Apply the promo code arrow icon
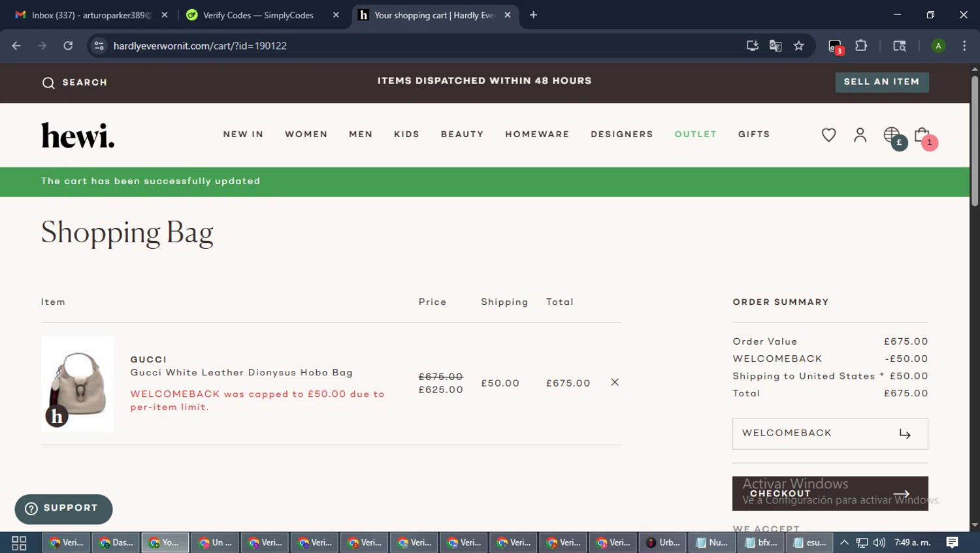This screenshot has height=553, width=980. [x=905, y=434]
